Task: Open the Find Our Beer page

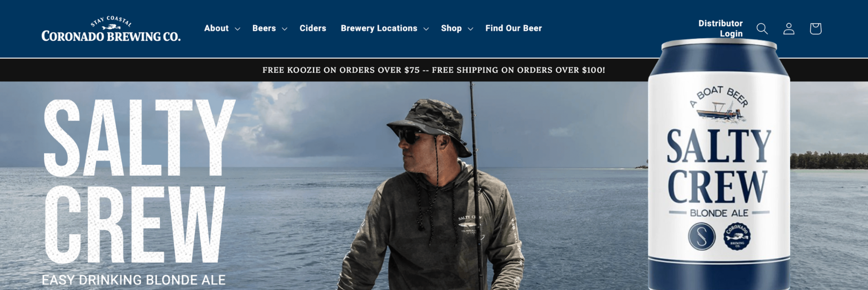Action: coord(514,28)
